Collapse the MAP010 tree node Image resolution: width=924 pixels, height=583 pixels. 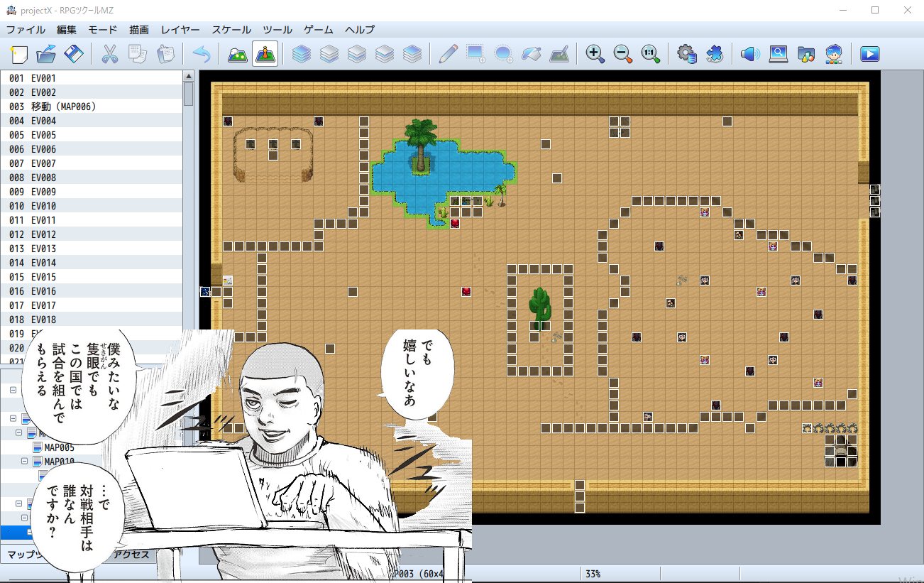pos(25,462)
